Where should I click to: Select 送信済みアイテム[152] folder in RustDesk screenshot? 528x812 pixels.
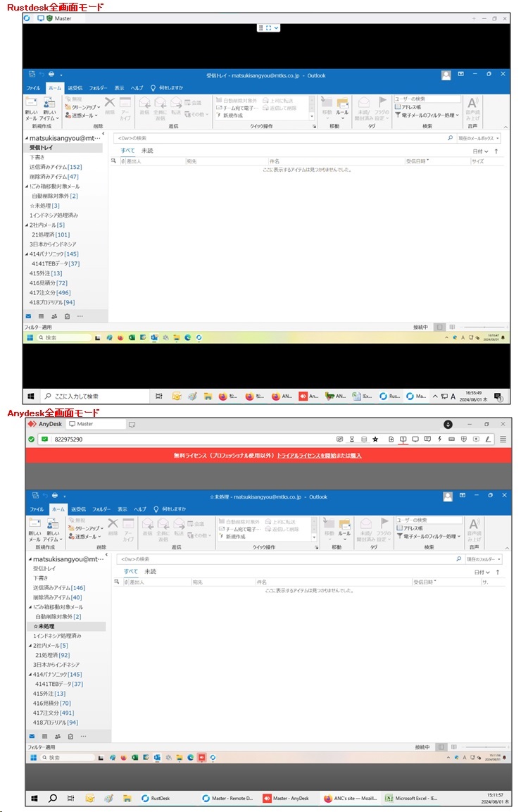56,167
